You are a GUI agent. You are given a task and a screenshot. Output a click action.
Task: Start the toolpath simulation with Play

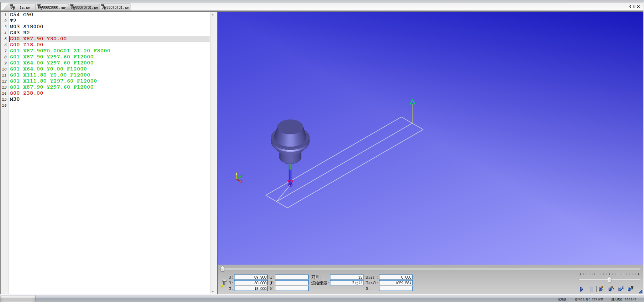581,289
